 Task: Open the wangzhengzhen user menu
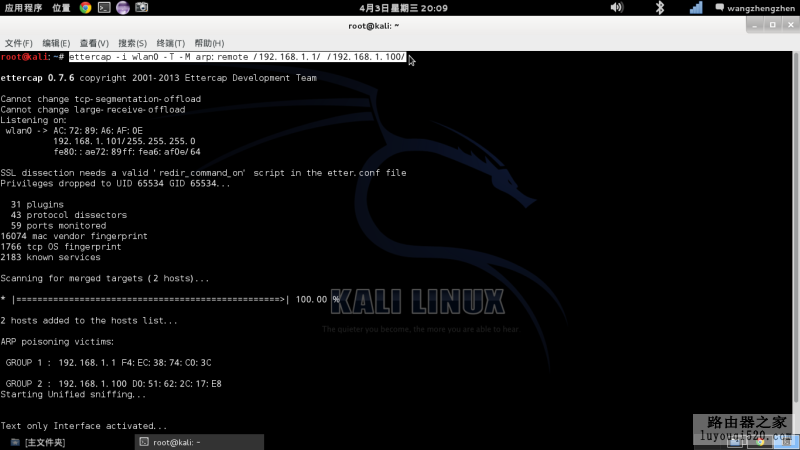(755, 8)
